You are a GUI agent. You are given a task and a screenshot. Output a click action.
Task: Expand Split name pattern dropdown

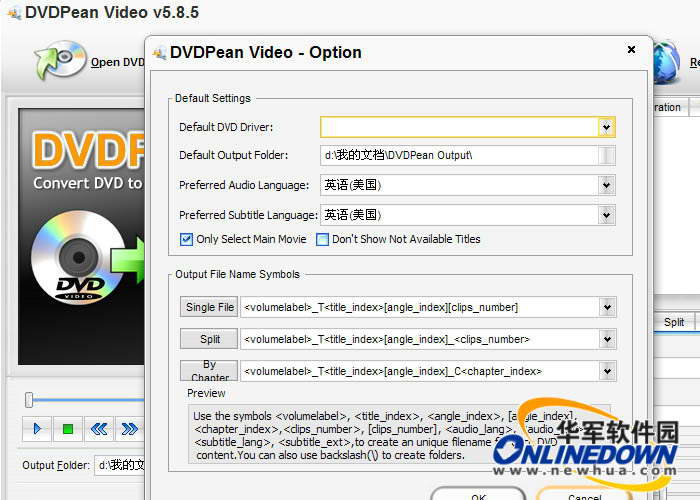(607, 339)
